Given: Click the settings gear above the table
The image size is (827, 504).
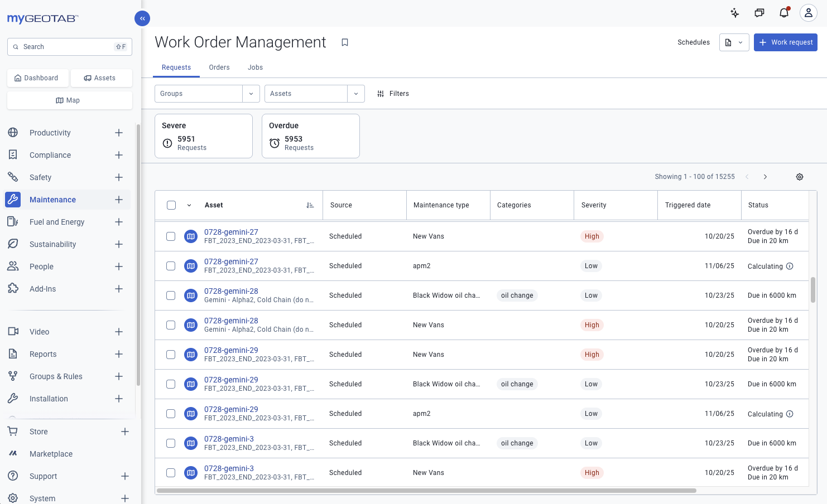Looking at the screenshot, I should (800, 176).
